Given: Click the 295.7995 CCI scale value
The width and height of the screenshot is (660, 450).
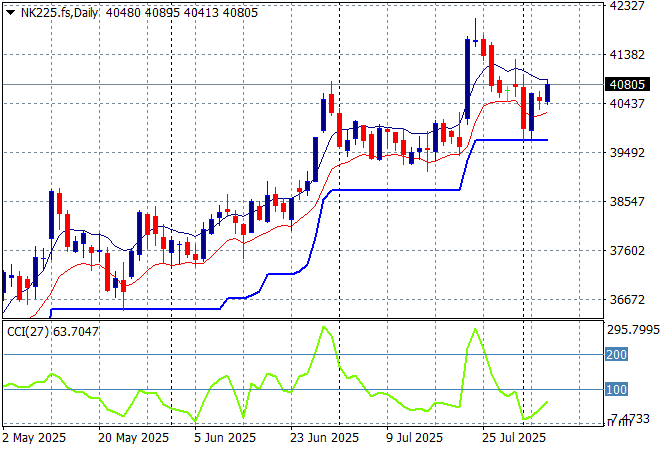Looking at the screenshot, I should (633, 330).
